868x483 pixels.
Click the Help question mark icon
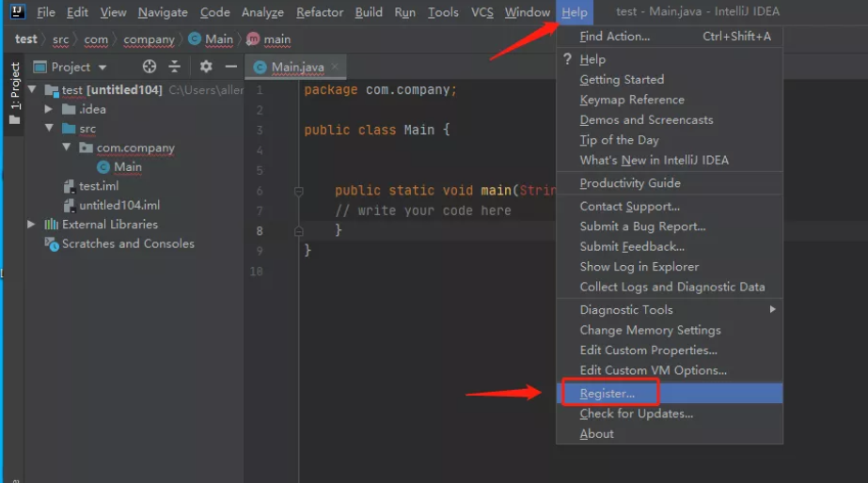pos(567,59)
